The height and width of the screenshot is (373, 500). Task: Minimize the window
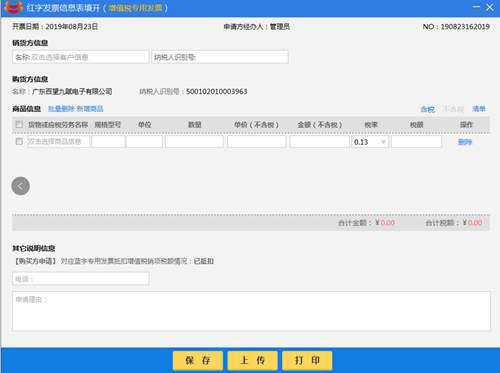(476, 7)
